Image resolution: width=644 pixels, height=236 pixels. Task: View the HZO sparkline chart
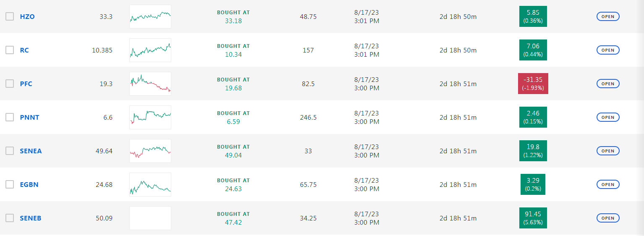150,16
